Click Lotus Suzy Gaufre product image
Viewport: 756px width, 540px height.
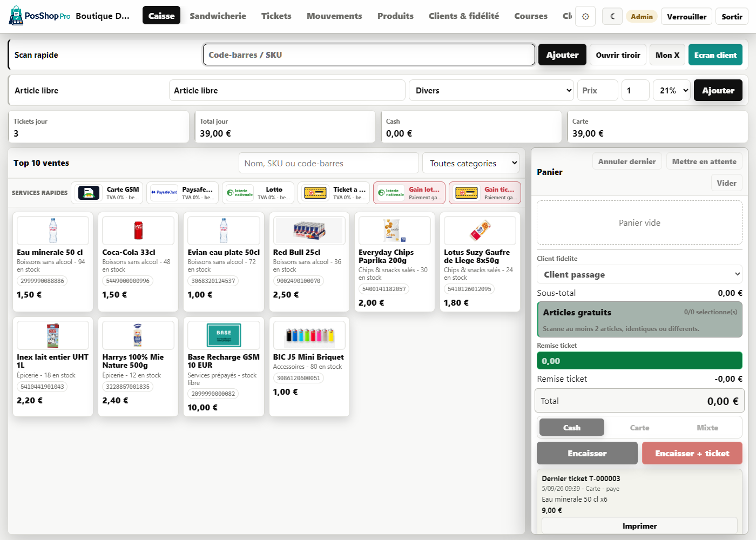[480, 231]
